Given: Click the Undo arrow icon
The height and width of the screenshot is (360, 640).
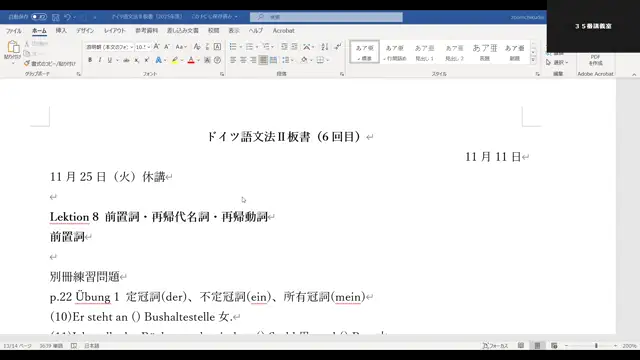Looking at the screenshot, I should 67,17.
